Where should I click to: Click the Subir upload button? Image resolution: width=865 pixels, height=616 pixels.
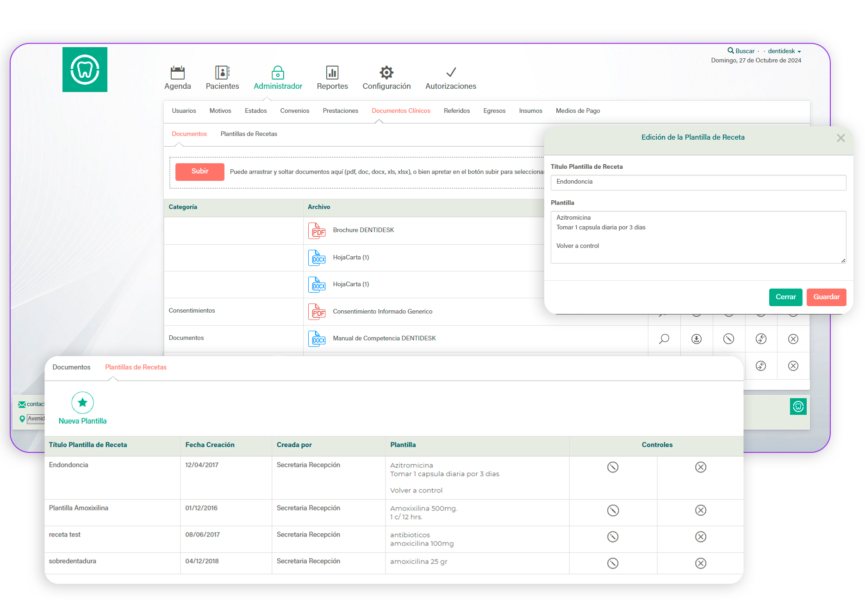pos(199,172)
